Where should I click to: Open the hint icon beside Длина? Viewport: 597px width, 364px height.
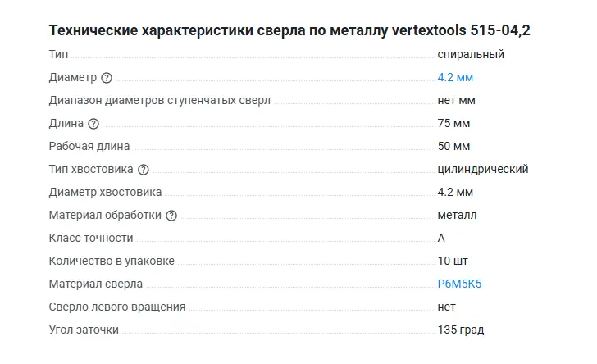[93, 124]
